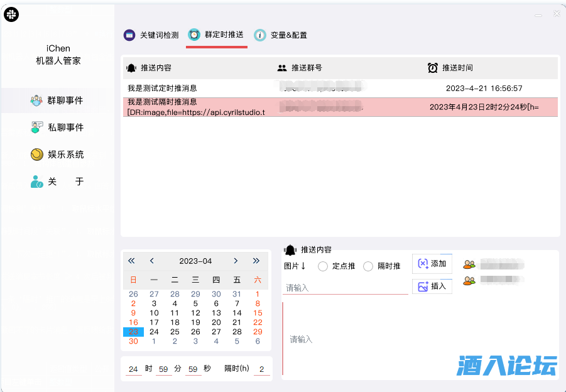Select the first group in the group list

point(493,264)
